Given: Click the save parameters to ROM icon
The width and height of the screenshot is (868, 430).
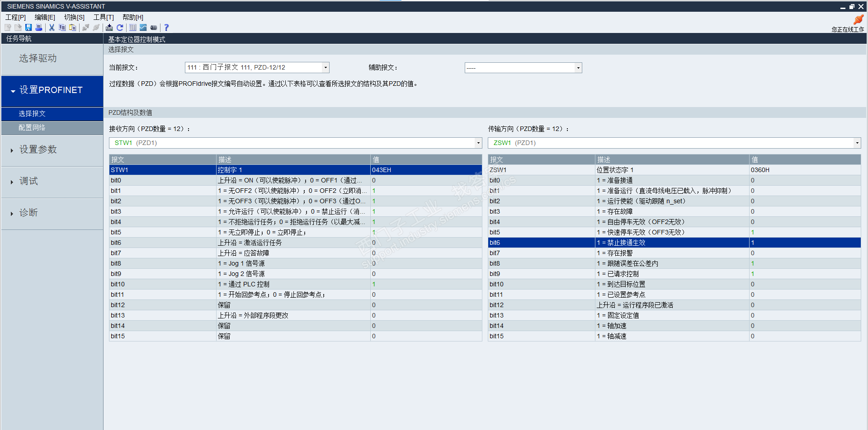Looking at the screenshot, I should [x=109, y=28].
